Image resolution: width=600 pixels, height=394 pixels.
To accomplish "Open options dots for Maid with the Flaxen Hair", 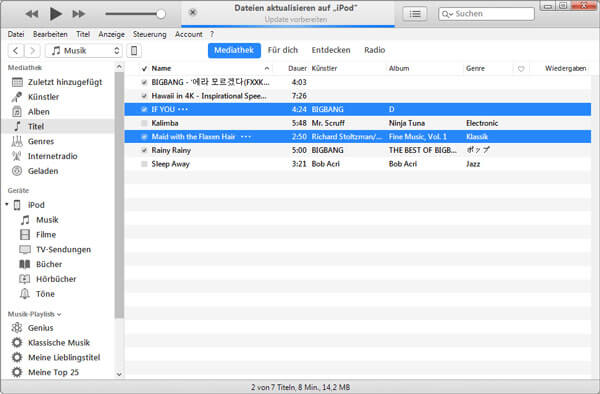I will tap(246, 137).
